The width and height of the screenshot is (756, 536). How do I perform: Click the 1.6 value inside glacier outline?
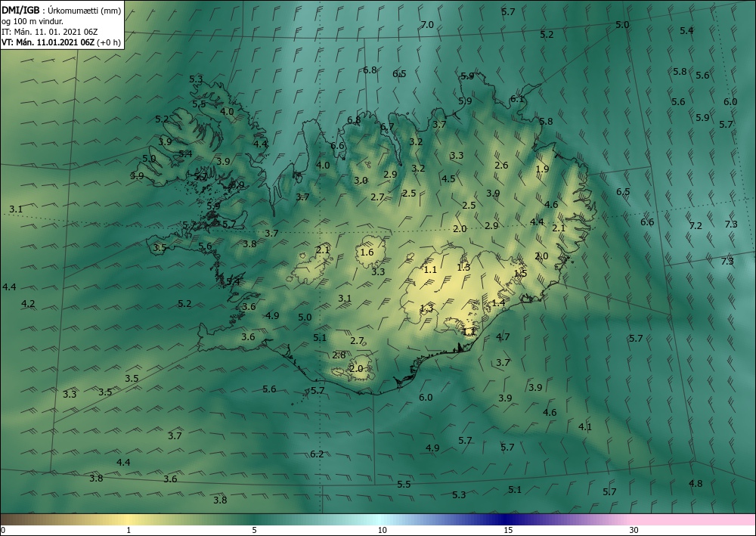367,252
